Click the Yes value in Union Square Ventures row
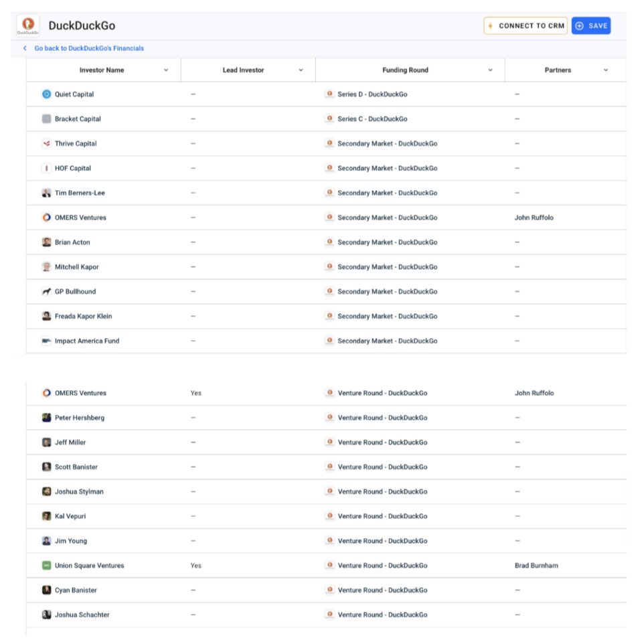The image size is (644, 644). click(196, 565)
